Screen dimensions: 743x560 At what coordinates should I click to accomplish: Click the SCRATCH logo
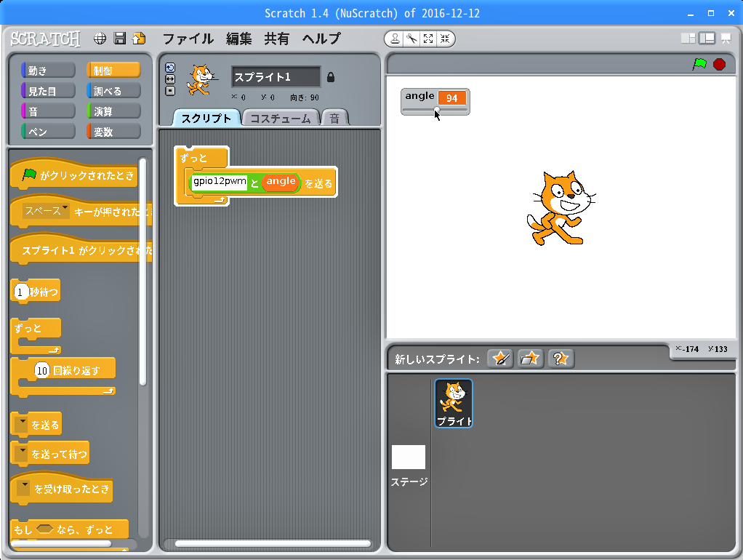click(45, 39)
